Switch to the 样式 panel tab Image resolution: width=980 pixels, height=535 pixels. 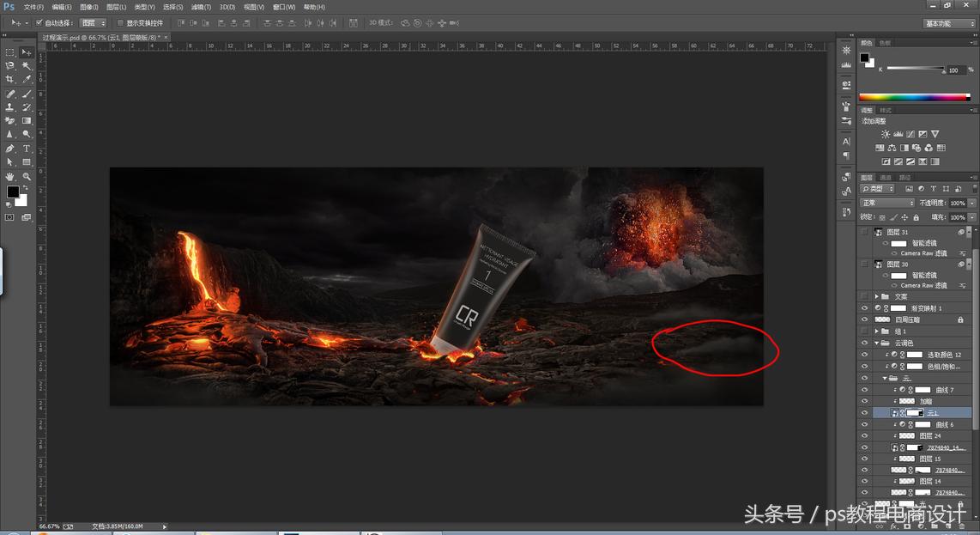886,110
